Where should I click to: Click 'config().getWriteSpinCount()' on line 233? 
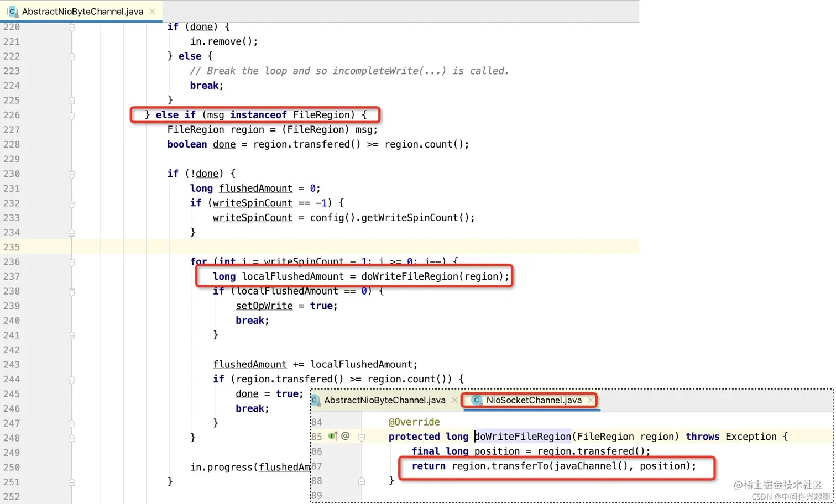pyautogui.click(x=392, y=218)
